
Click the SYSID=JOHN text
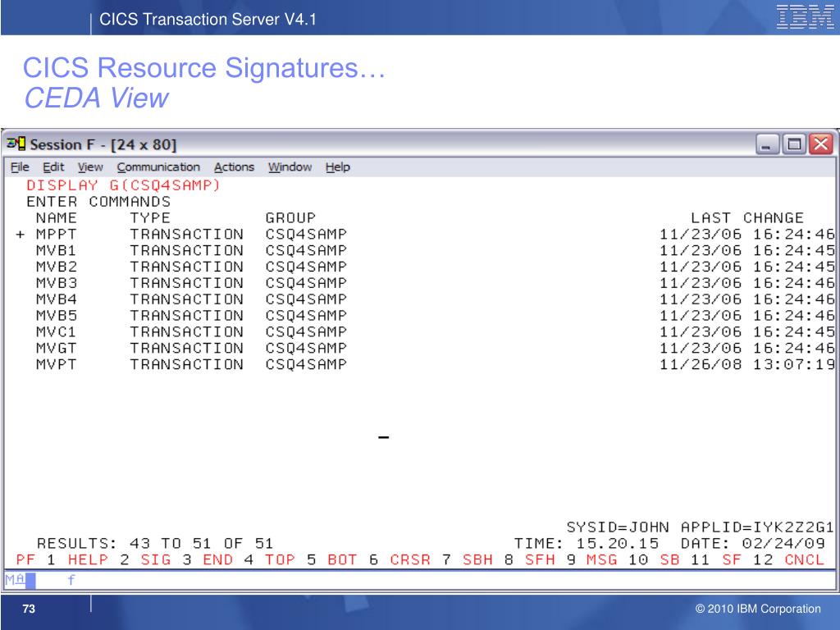(618, 527)
